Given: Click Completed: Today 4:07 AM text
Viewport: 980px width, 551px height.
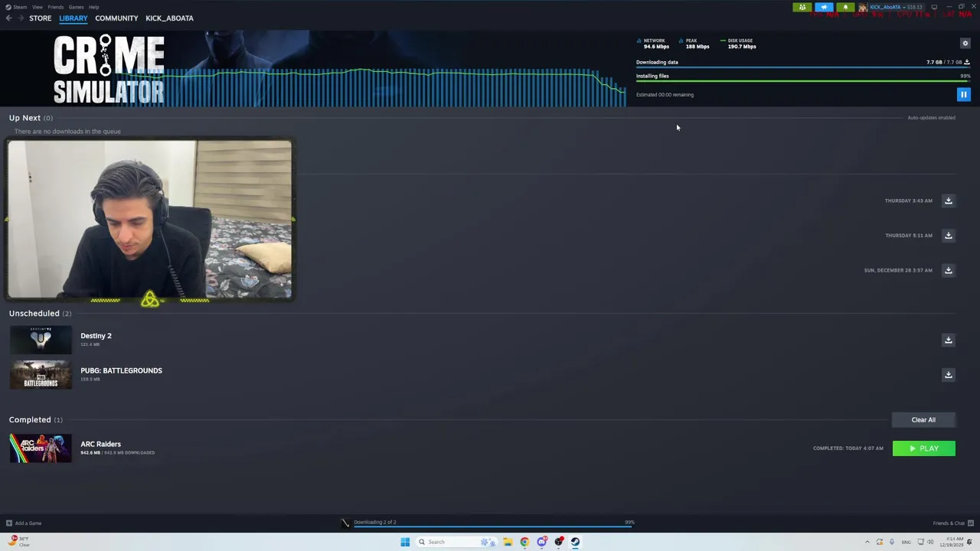Looking at the screenshot, I should [848, 448].
